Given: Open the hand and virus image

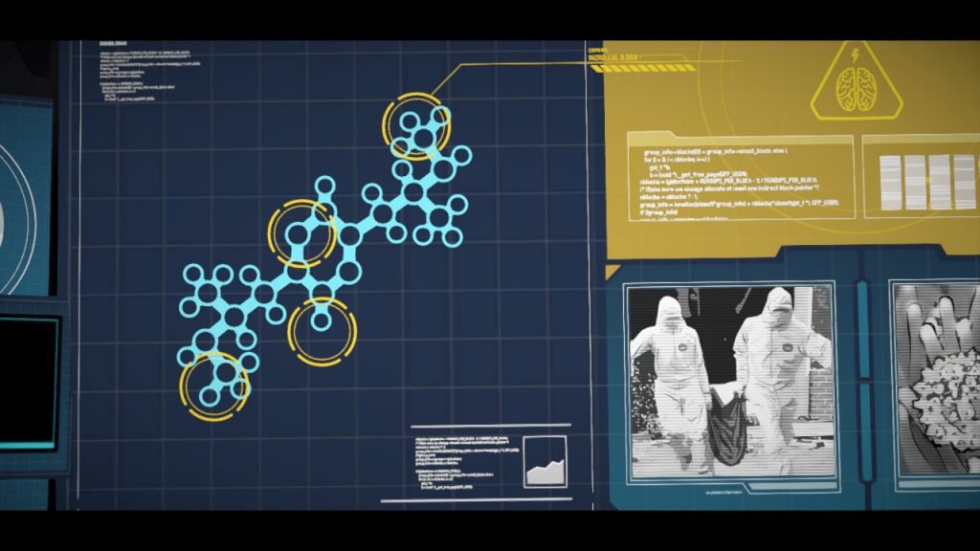Looking at the screenshot, I should tap(936, 380).
